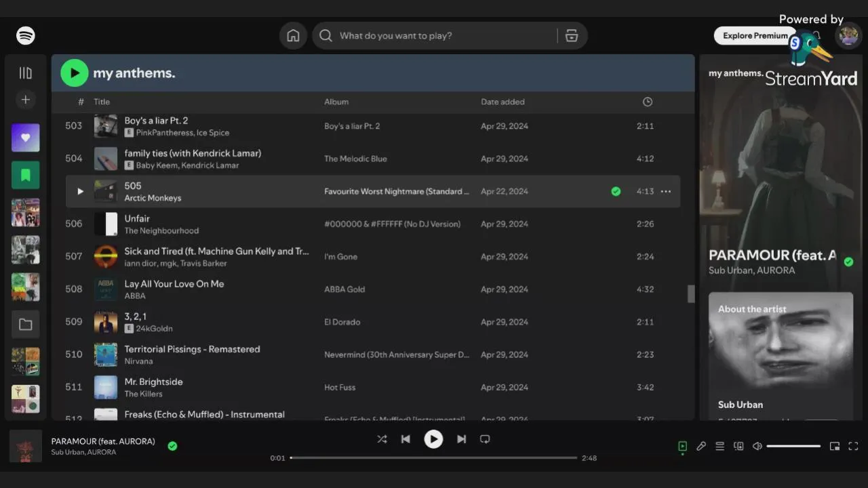Viewport: 868px width, 488px height.
Task: Open the PinkPantheress artist link
Action: click(x=165, y=133)
